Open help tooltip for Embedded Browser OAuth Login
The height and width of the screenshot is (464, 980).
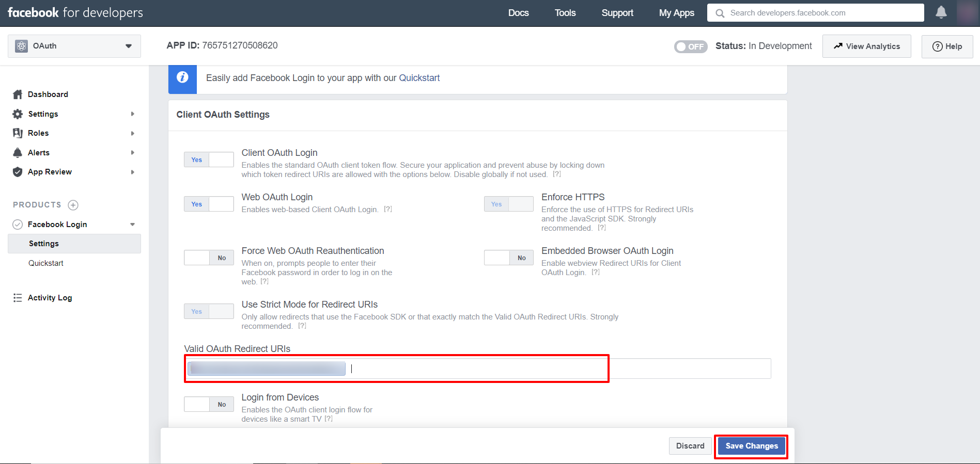click(596, 273)
